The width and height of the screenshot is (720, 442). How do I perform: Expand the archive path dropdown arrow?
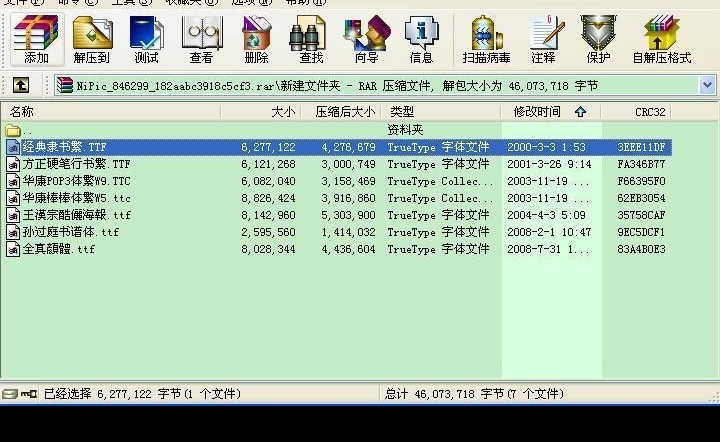pos(707,85)
